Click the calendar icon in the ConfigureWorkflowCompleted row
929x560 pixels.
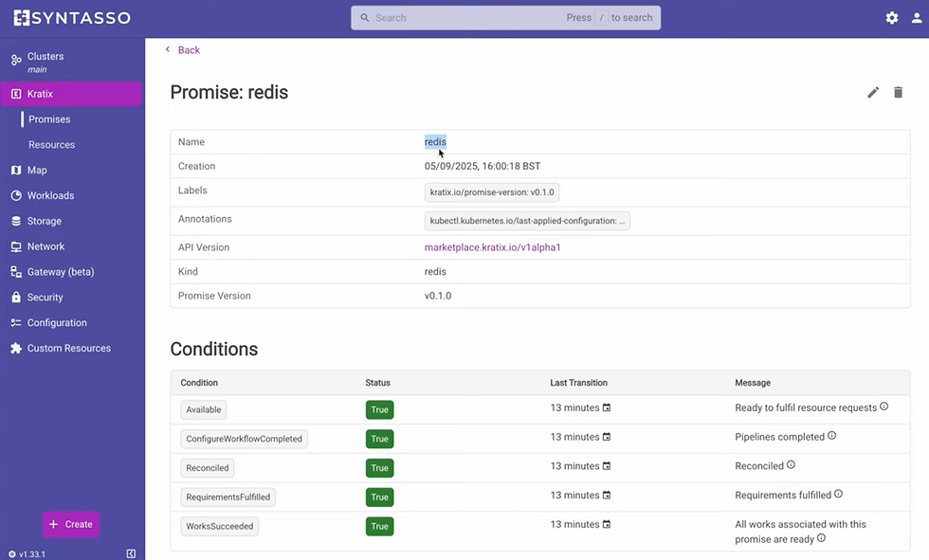click(606, 436)
